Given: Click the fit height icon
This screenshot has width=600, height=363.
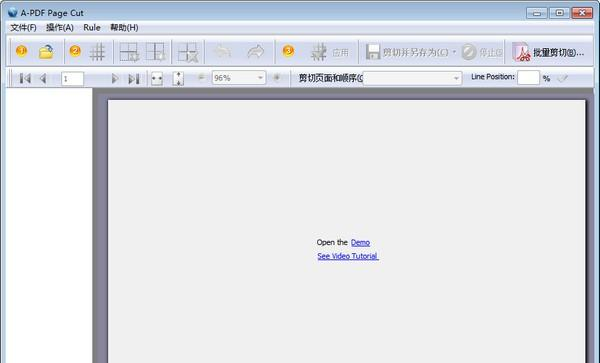Looking at the screenshot, I should tap(178, 79).
